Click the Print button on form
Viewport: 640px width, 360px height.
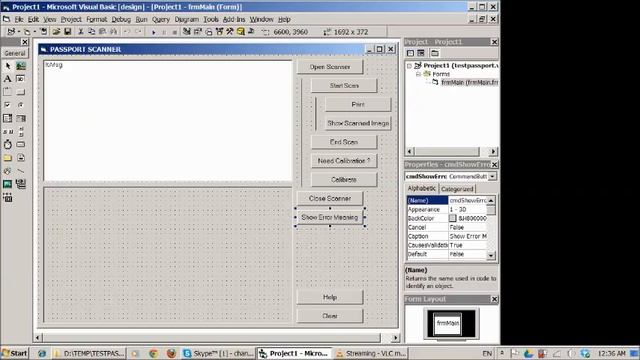(x=358, y=104)
